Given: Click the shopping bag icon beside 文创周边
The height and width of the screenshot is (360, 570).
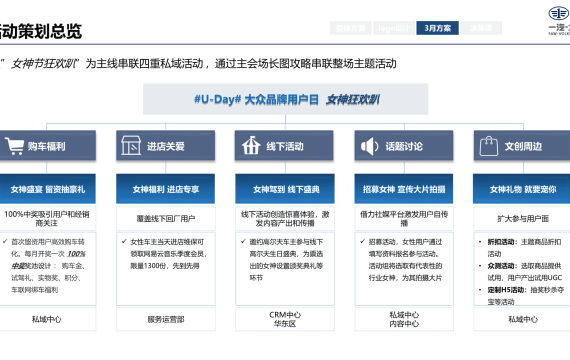Looking at the screenshot, I should (x=489, y=146).
